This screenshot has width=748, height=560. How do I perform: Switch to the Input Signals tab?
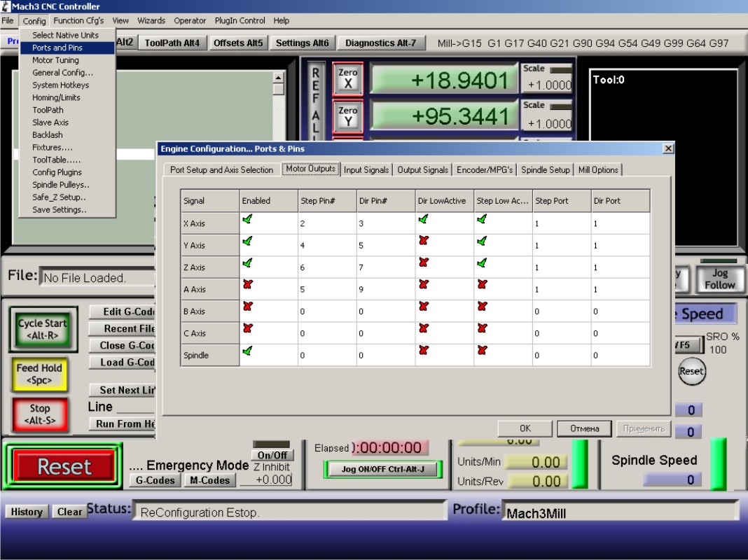point(366,170)
